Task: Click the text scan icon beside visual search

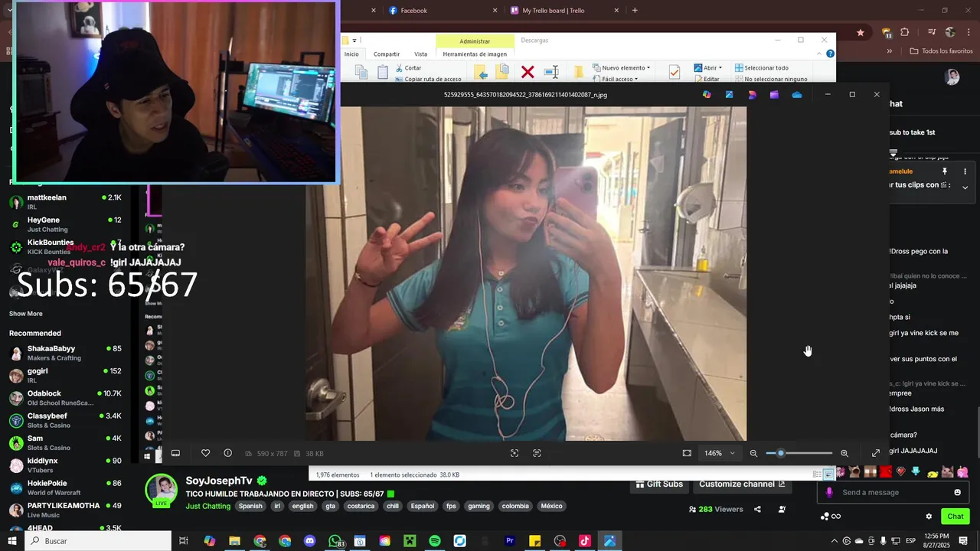Action: tap(537, 453)
